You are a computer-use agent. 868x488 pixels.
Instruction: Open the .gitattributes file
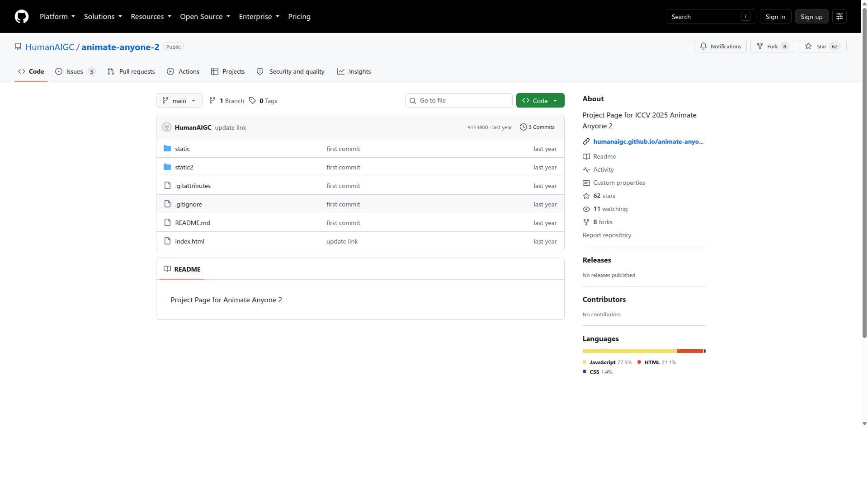click(193, 186)
